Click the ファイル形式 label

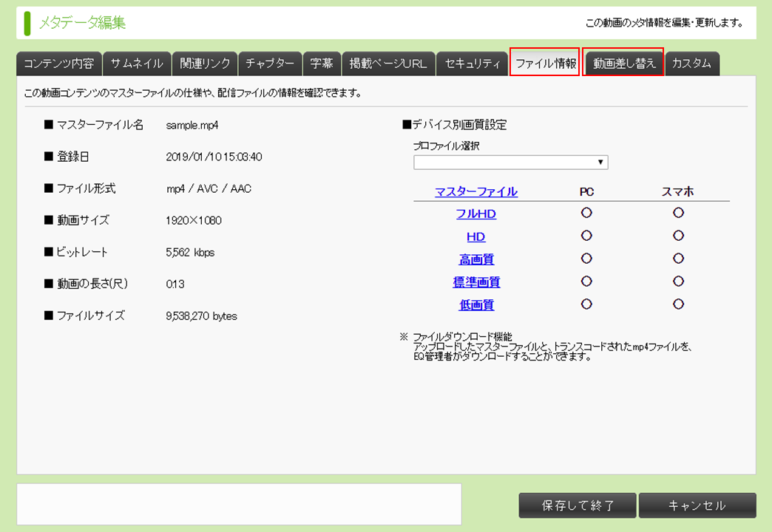point(87,188)
